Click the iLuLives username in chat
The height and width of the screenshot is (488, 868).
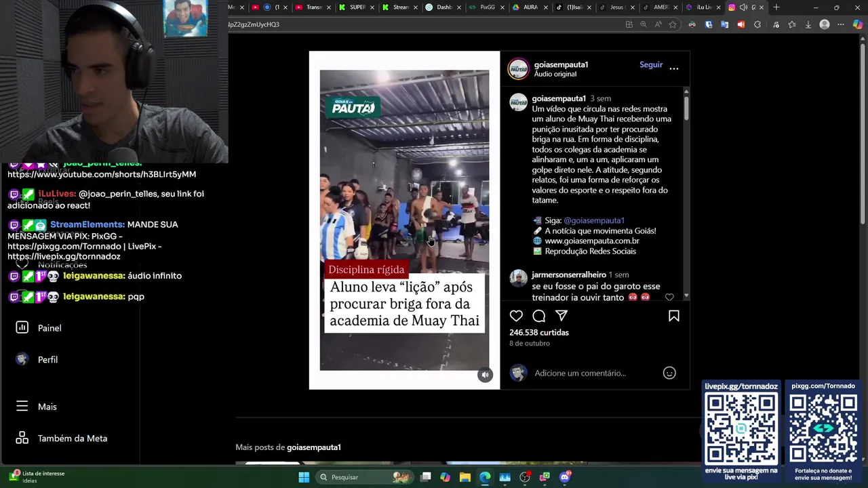pyautogui.click(x=57, y=194)
